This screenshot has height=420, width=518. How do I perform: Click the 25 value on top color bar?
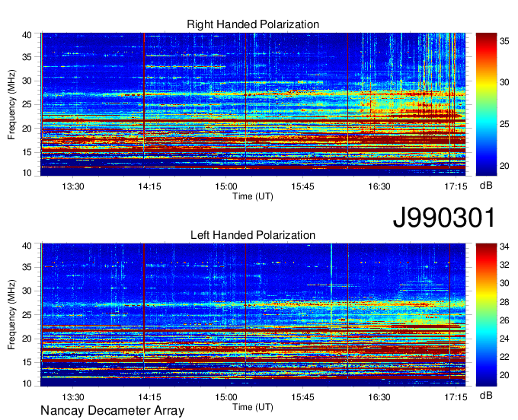tap(504, 124)
